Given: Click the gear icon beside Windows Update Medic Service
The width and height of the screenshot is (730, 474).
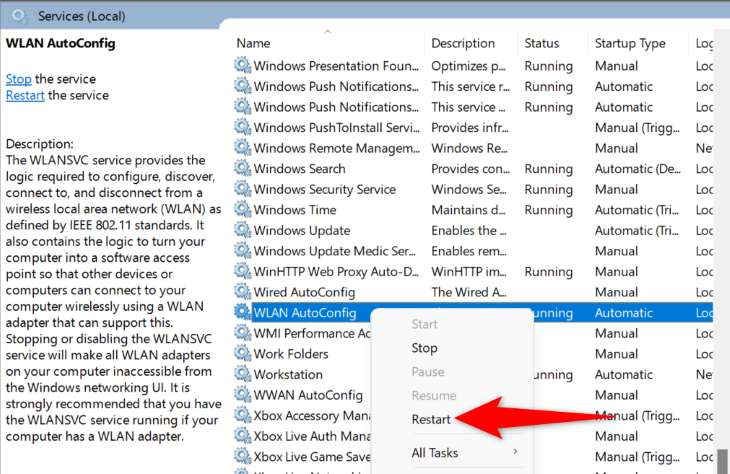Looking at the screenshot, I should pyautogui.click(x=243, y=251).
